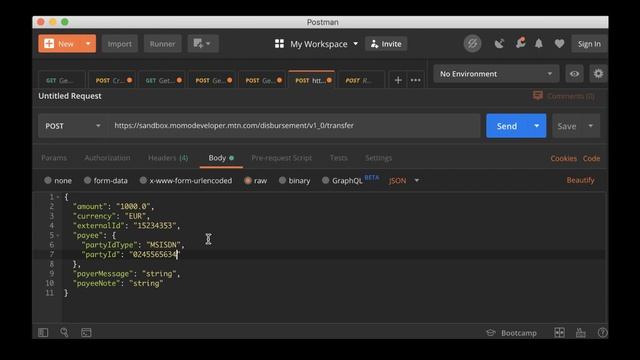Open the sync status icon

pyautogui.click(x=472, y=44)
